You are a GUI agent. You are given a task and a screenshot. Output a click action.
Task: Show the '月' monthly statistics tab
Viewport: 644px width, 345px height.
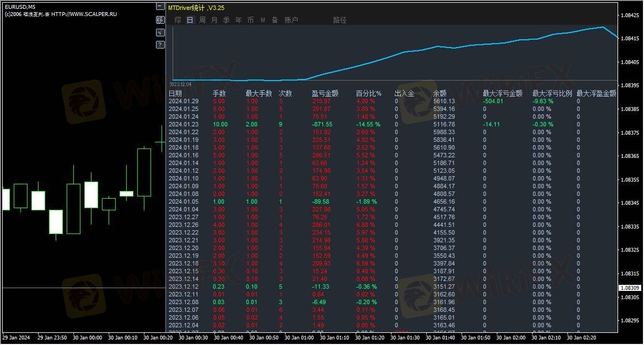(214, 20)
